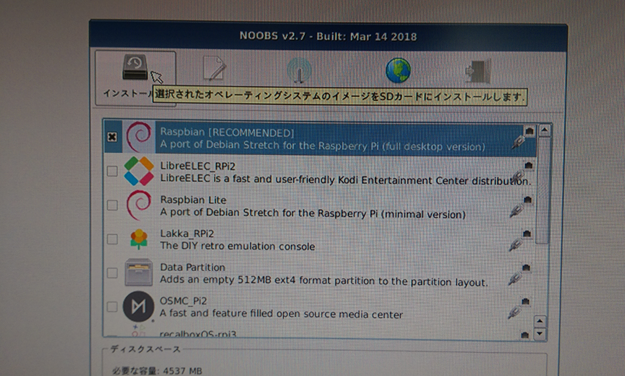Open the Online help globe icon

(398, 70)
